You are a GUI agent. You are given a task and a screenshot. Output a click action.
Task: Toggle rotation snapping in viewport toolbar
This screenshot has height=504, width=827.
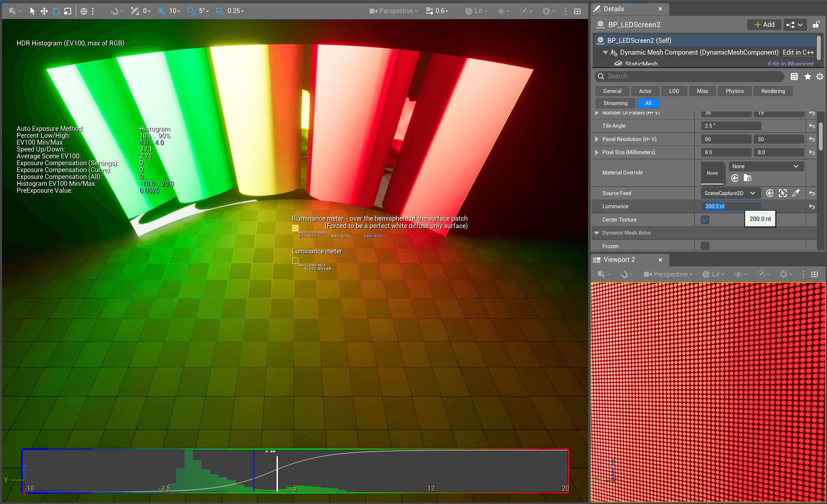coord(191,11)
